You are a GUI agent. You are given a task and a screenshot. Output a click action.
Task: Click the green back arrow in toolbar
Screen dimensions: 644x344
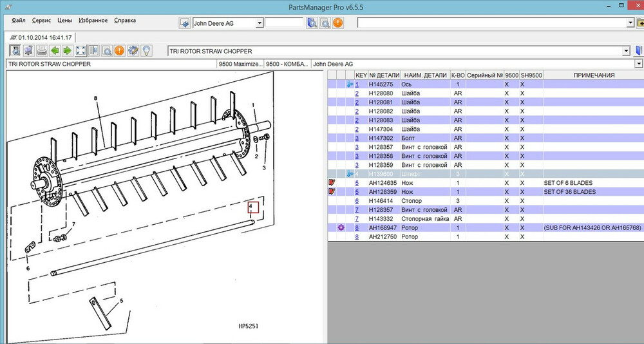[x=55, y=51]
